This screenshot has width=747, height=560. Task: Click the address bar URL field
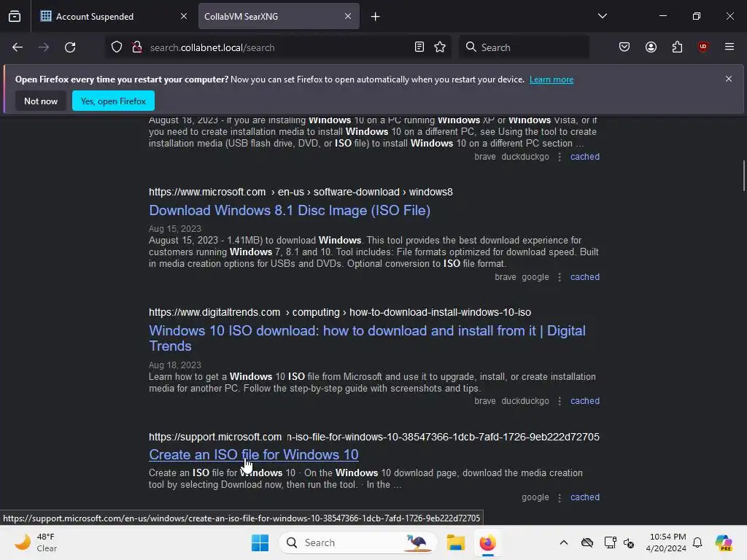coord(276,47)
